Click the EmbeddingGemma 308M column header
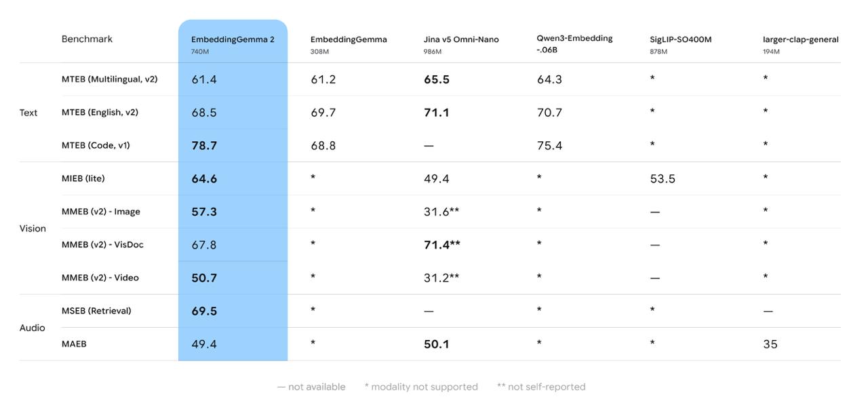 click(349, 44)
